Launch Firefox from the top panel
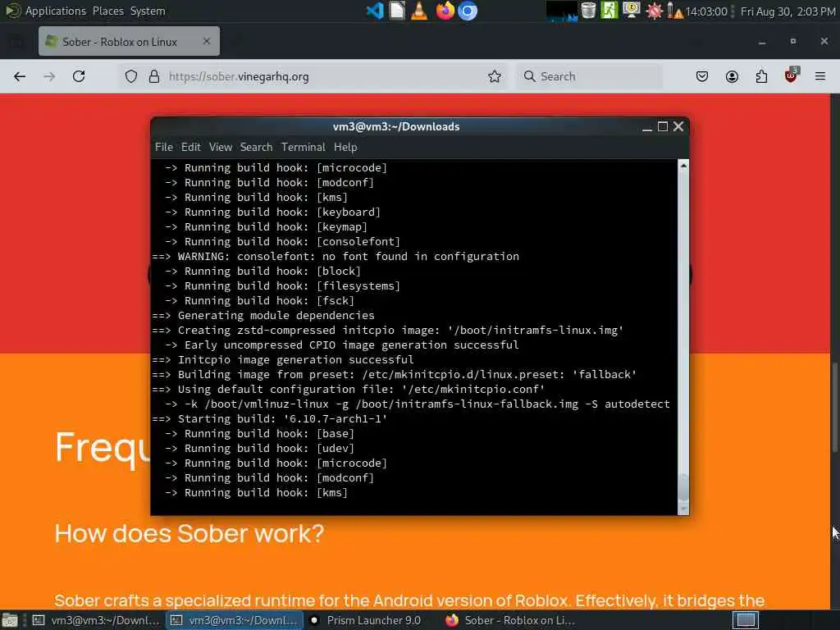The height and width of the screenshot is (630, 840). tap(445, 11)
